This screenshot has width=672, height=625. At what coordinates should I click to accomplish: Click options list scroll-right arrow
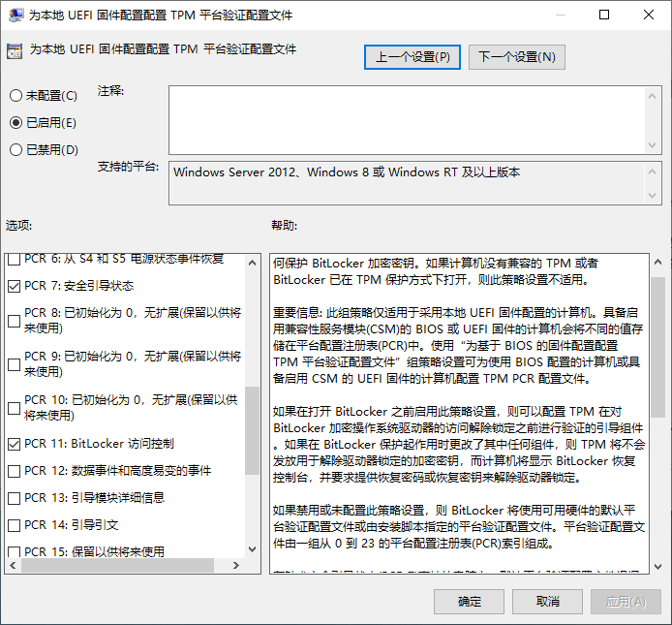236,565
